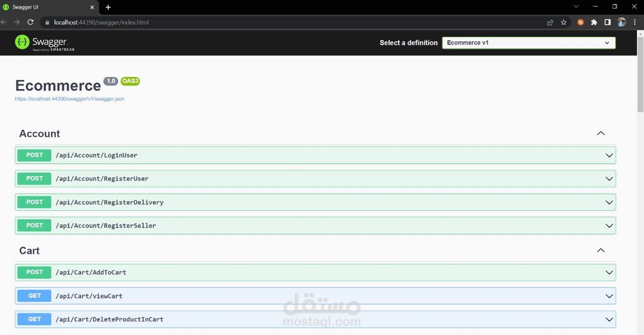Click the share icon in the address bar
The width and height of the screenshot is (644, 335).
click(549, 22)
